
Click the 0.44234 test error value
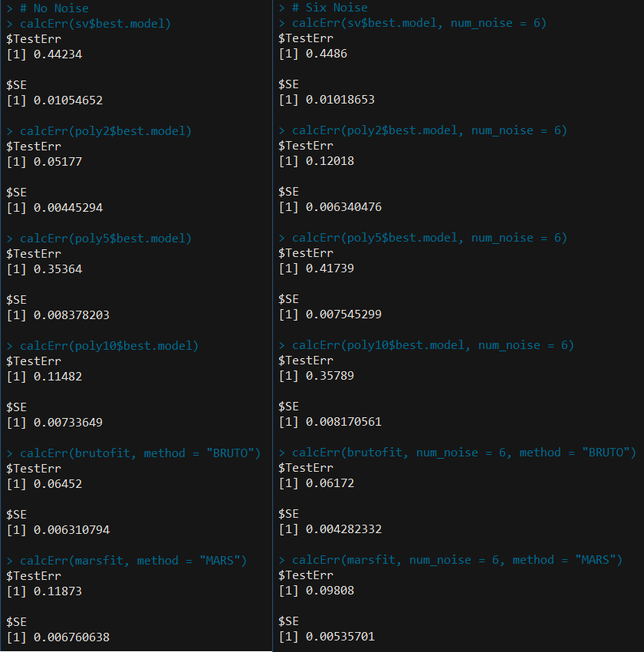(x=58, y=54)
